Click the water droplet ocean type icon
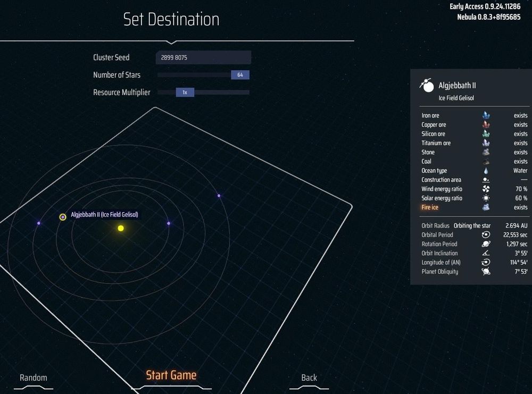The image size is (532, 394). (x=486, y=171)
